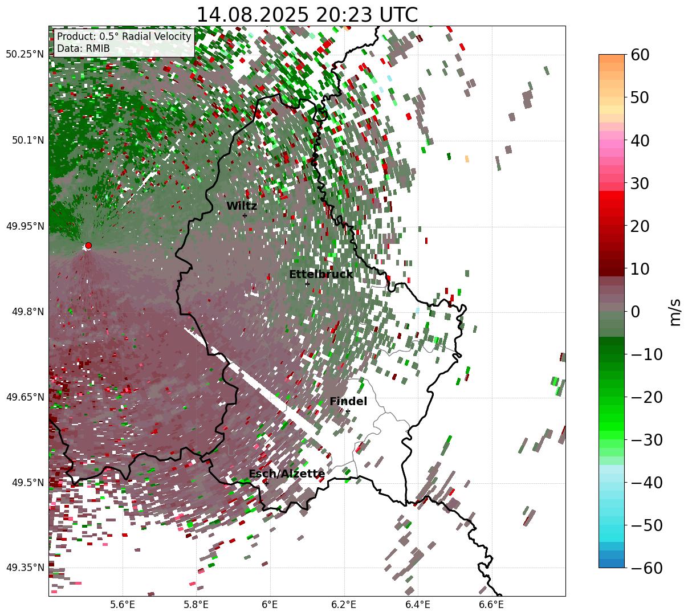Click the Ettelbruck city label
688x616 pixels.
pyautogui.click(x=321, y=275)
